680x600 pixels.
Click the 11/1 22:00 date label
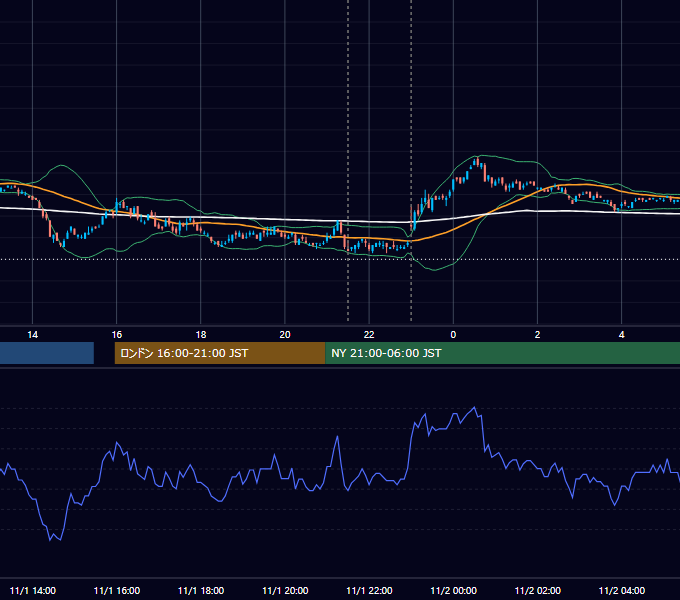click(369, 590)
